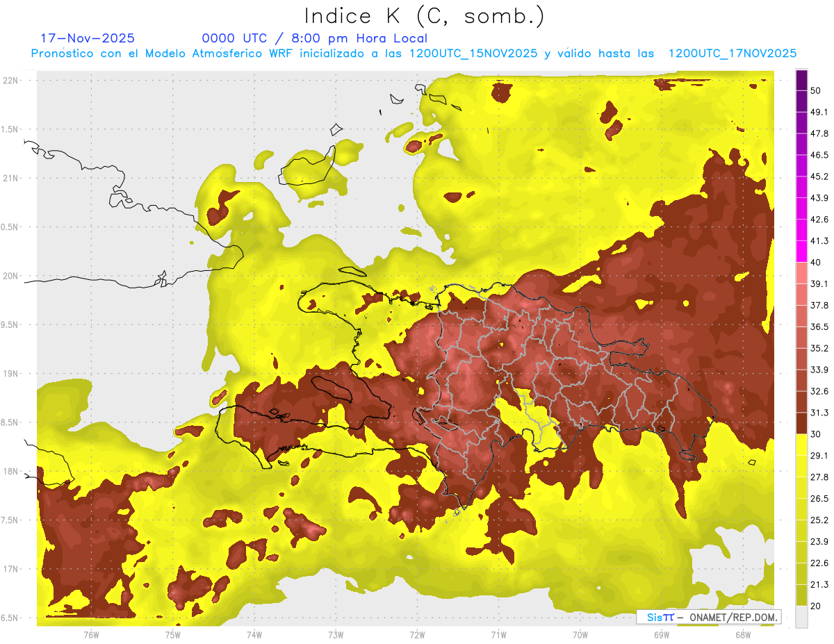Click colorbar value '41.3'

click(819, 241)
